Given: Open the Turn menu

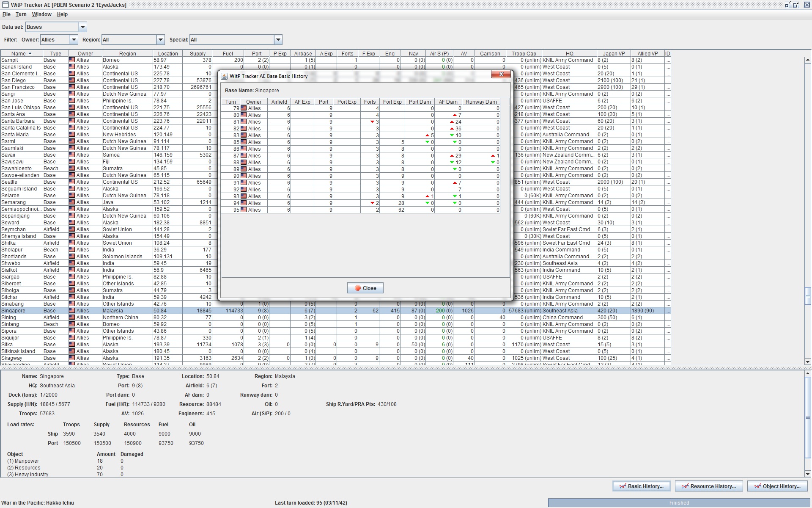Looking at the screenshot, I should click(21, 14).
